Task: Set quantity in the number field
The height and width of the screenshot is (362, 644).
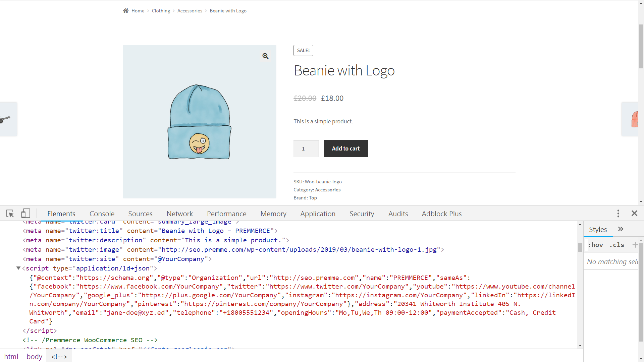Action: coord(306,148)
